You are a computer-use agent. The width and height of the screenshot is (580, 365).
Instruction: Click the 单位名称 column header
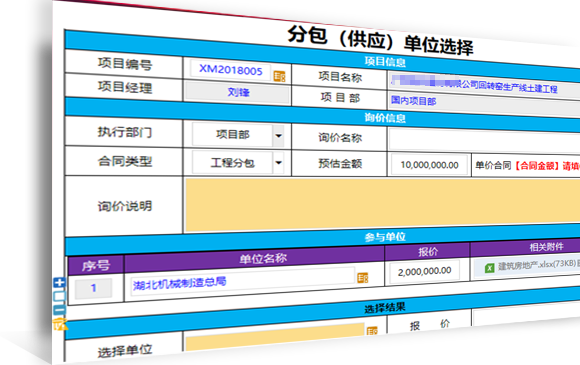click(x=263, y=258)
